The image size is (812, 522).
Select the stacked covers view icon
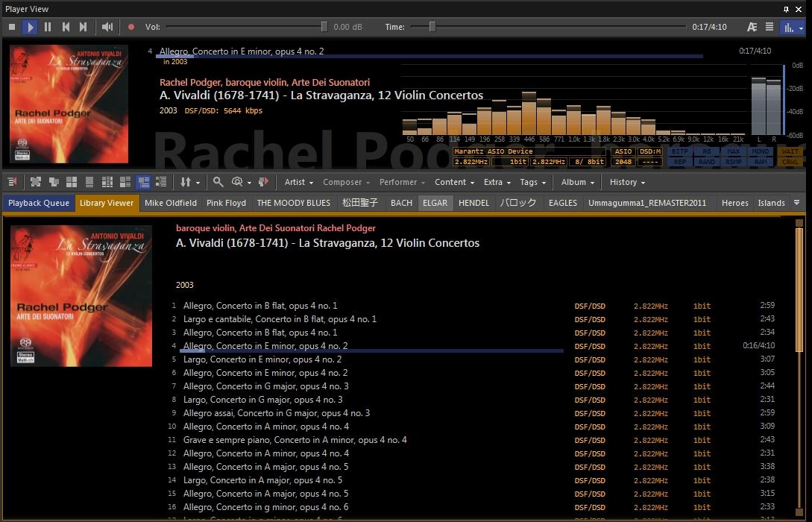point(54,182)
